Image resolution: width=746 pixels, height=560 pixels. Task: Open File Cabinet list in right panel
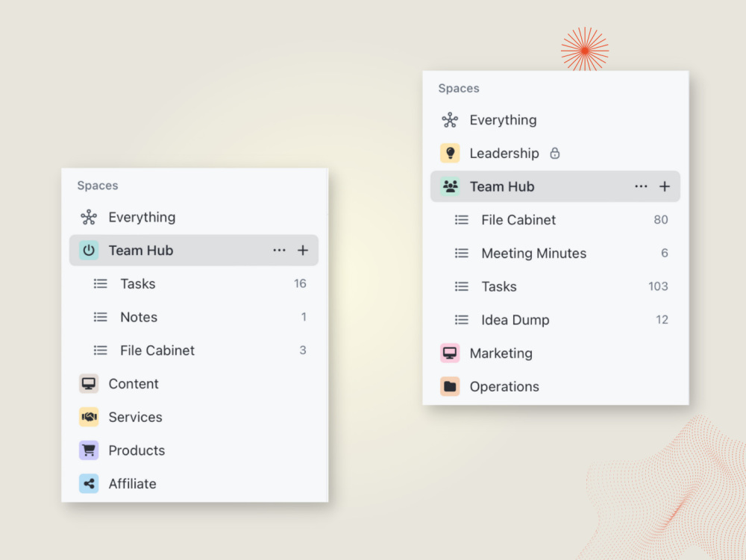[x=518, y=220]
